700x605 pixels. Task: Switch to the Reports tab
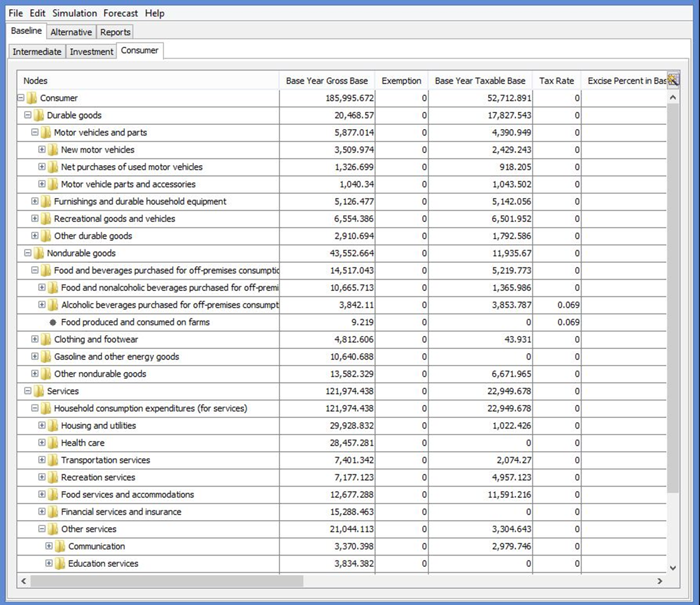click(115, 32)
